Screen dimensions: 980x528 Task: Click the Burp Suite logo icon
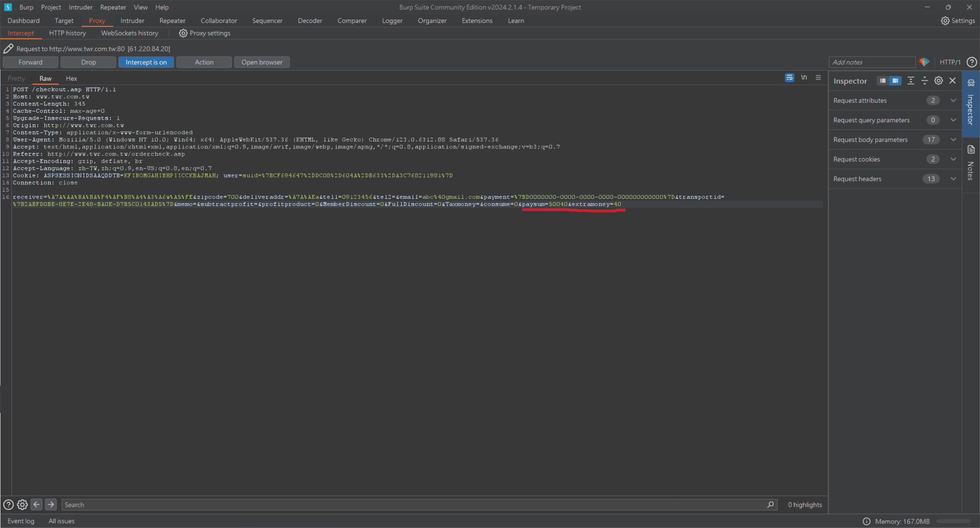pos(8,7)
